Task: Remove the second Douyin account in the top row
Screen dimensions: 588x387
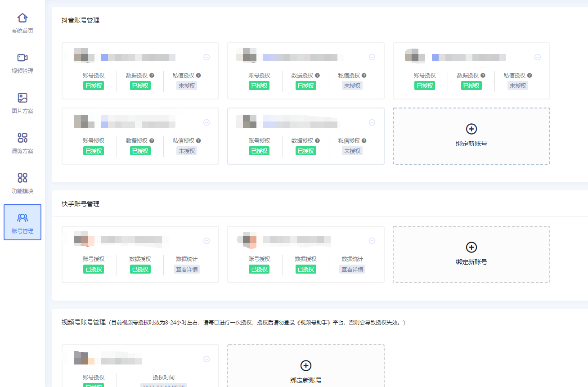Action: coord(372,57)
